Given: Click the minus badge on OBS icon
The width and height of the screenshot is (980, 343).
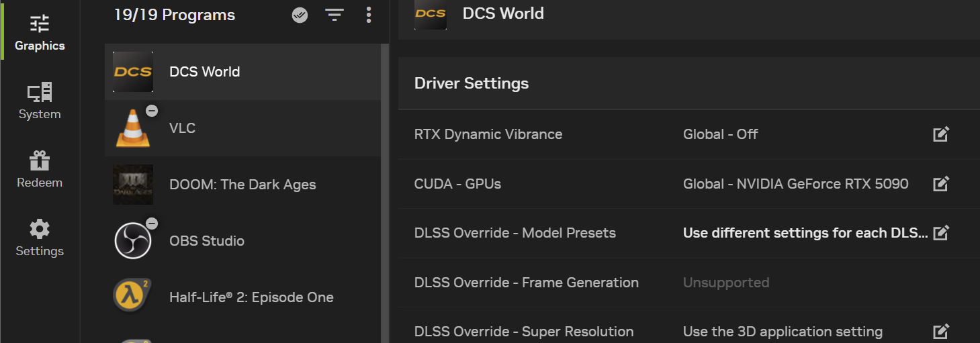Looking at the screenshot, I should click(x=152, y=224).
